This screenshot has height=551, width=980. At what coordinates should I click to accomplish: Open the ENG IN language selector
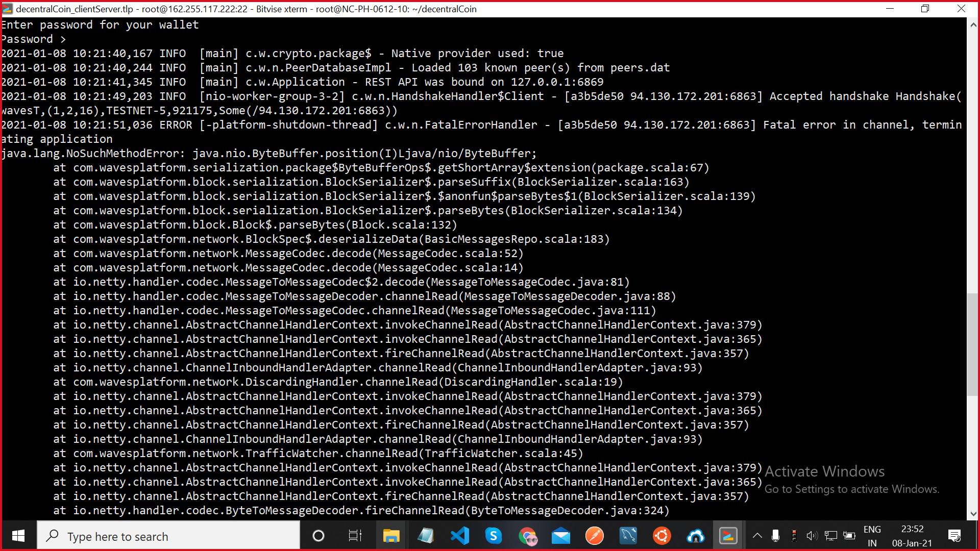[872, 535]
